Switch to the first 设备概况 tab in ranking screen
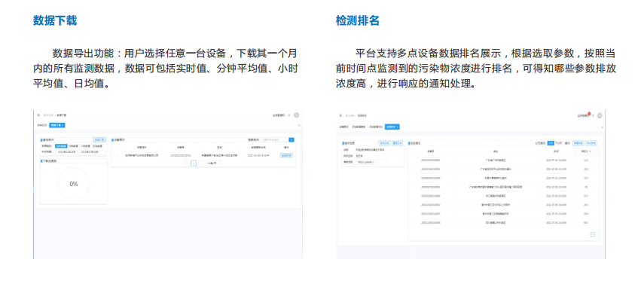The width and height of the screenshot is (644, 290). 343,127
